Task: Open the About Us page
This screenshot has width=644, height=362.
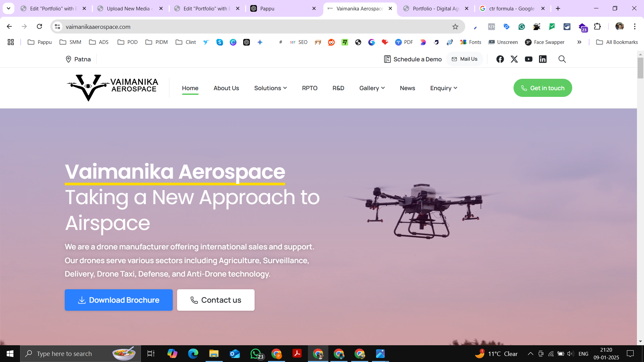Action: click(x=226, y=88)
